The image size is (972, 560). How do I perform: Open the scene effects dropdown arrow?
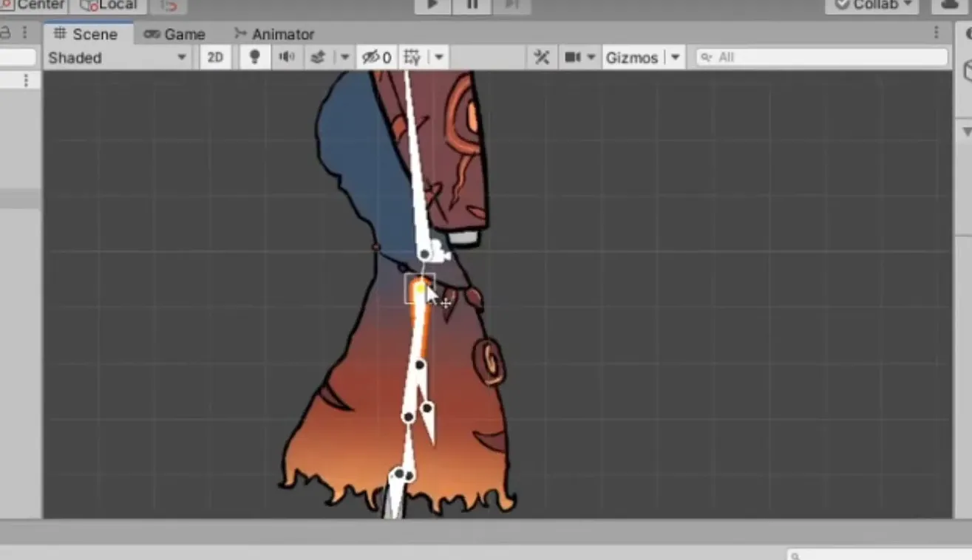click(344, 57)
